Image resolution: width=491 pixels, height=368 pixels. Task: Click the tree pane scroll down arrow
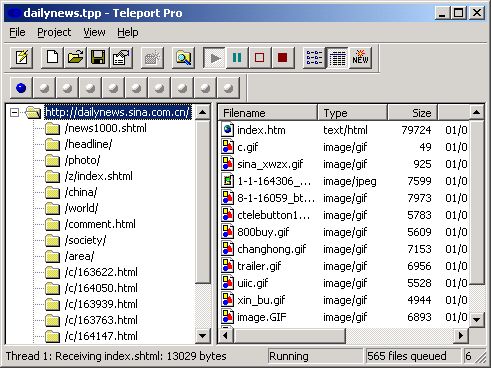(x=202, y=335)
